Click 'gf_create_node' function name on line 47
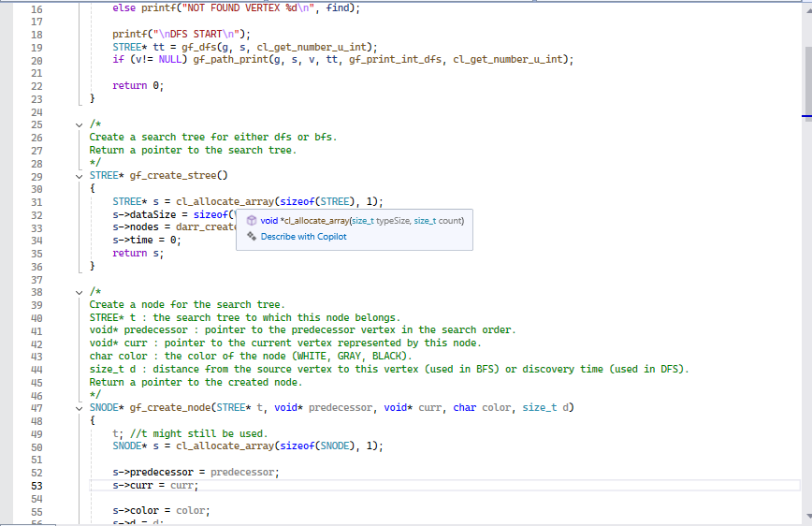This screenshot has width=812, height=526. (x=170, y=408)
